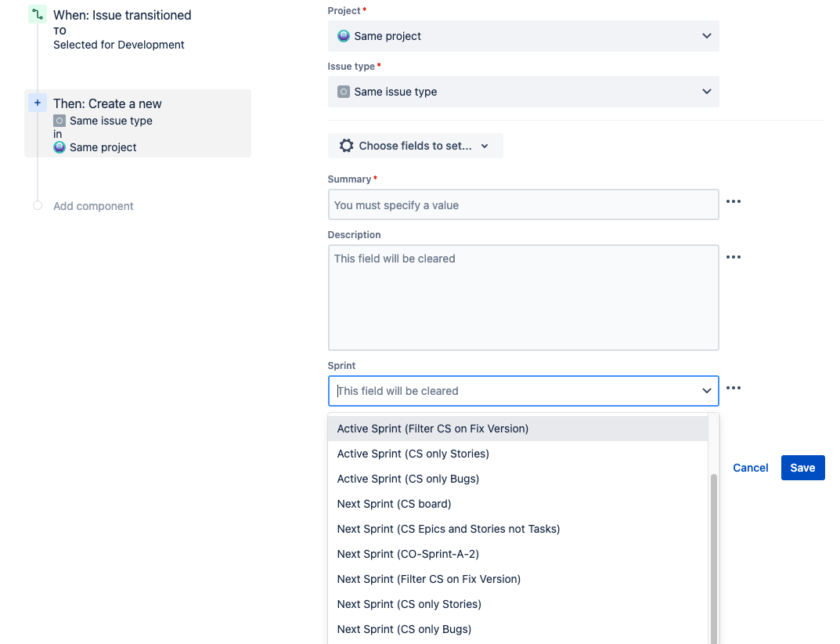This screenshot has width=840, height=644.
Task: Select Active Sprint (CS only Stories) option
Action: point(413,454)
